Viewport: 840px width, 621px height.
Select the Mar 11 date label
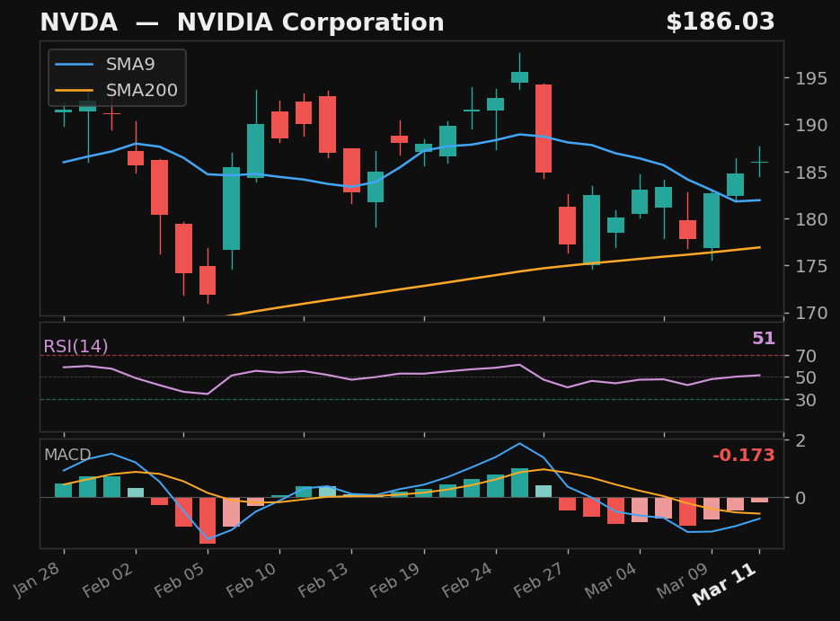[x=724, y=586]
